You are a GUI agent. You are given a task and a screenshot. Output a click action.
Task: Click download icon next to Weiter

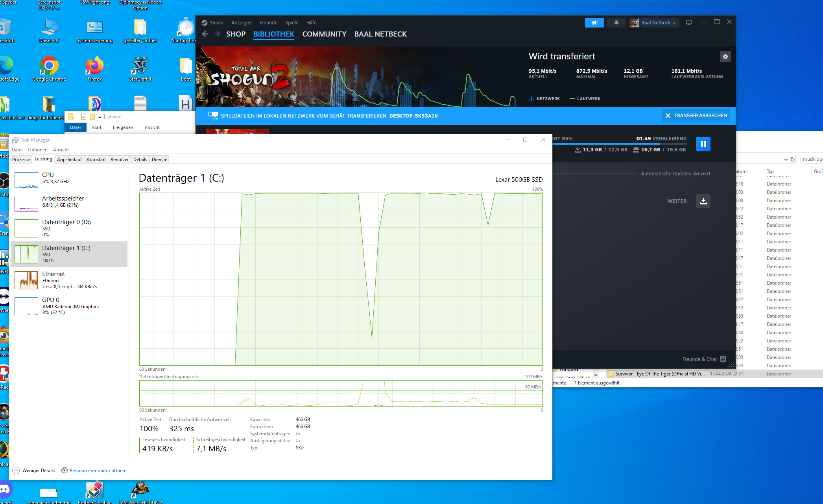pyautogui.click(x=703, y=201)
